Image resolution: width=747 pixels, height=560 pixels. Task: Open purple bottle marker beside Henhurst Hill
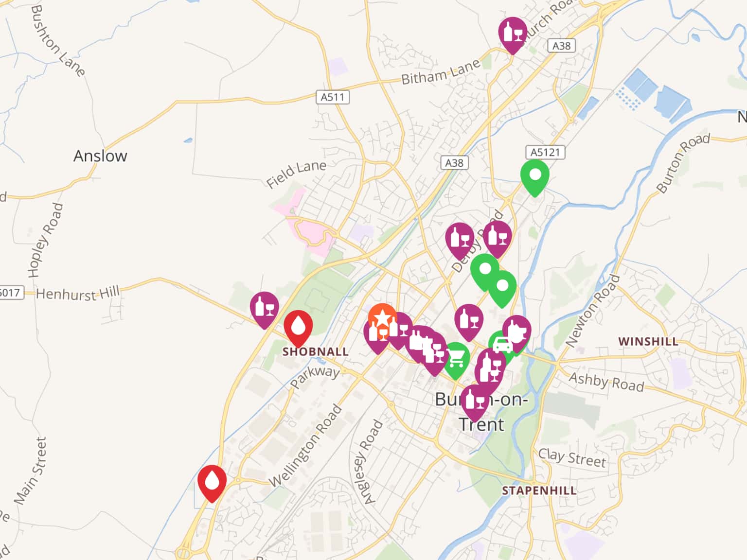265,308
